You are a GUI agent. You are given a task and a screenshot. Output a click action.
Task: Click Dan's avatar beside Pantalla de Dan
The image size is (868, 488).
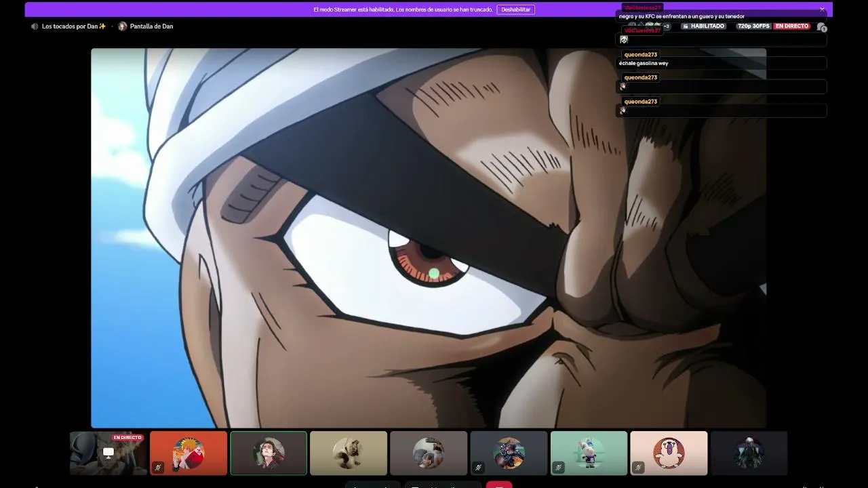pos(123,26)
